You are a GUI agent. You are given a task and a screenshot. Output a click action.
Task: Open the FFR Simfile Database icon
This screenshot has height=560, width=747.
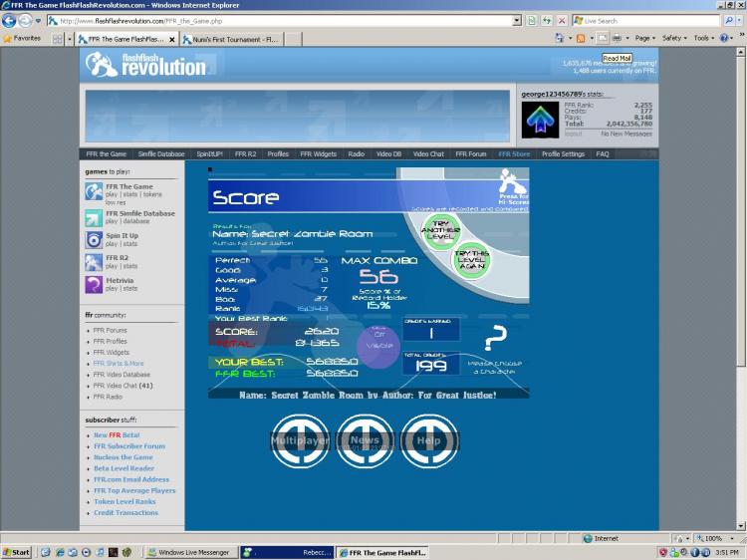click(94, 218)
